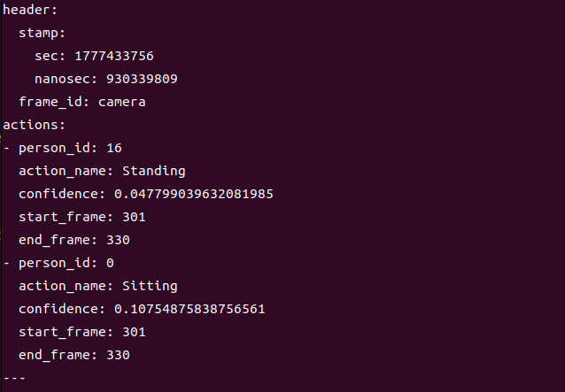Viewport: 565px width, 392px height.
Task: Click the 'frame_id:' label text
Action: (x=54, y=103)
